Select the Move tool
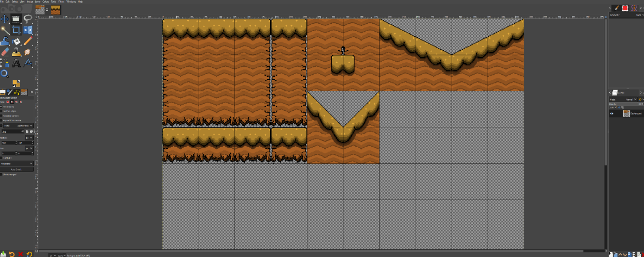The height and width of the screenshot is (257, 644). [x=5, y=19]
